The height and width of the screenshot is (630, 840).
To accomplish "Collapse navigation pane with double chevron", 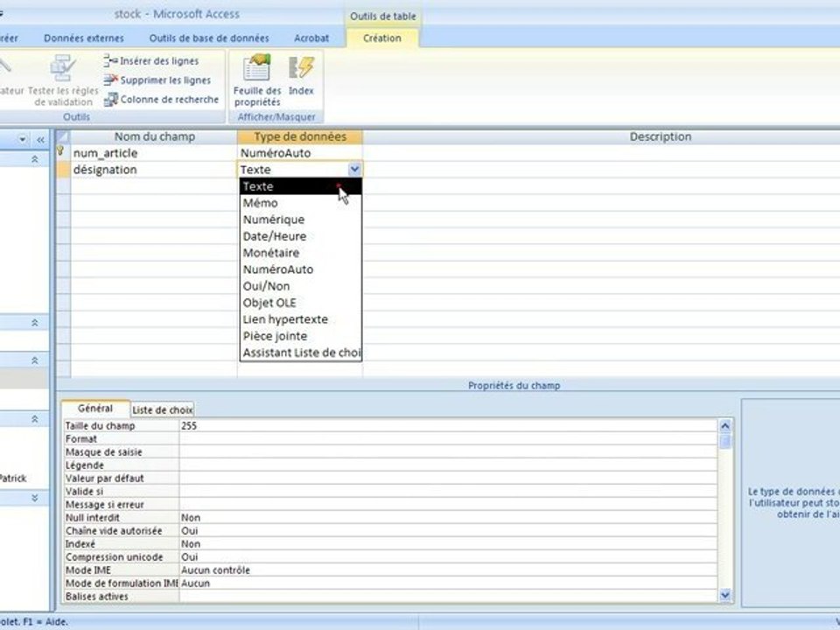I will [41, 140].
